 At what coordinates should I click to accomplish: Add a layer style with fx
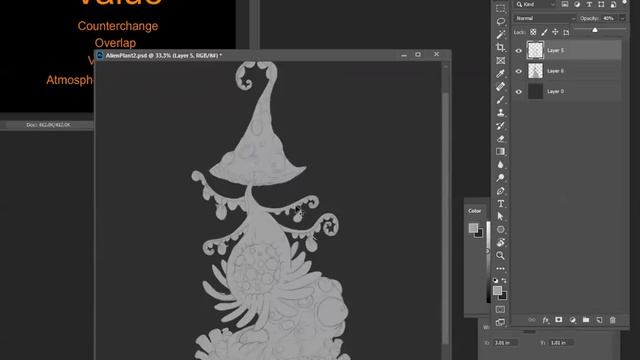pos(545,320)
